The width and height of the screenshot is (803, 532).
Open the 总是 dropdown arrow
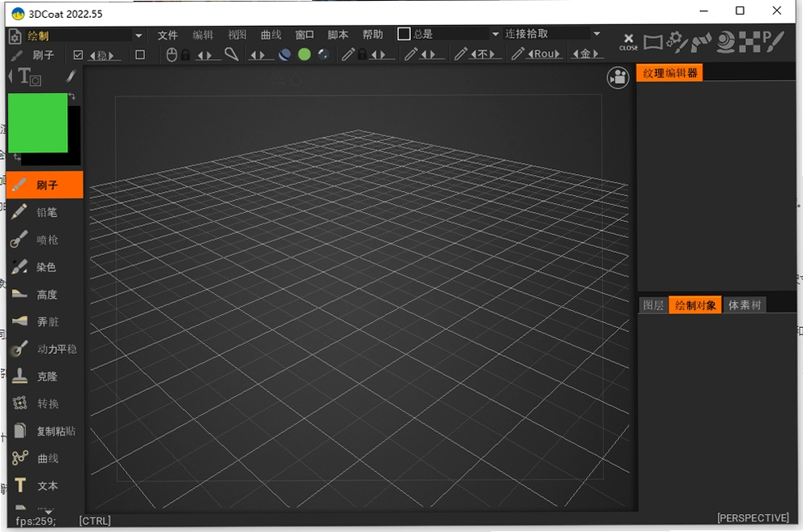[495, 34]
